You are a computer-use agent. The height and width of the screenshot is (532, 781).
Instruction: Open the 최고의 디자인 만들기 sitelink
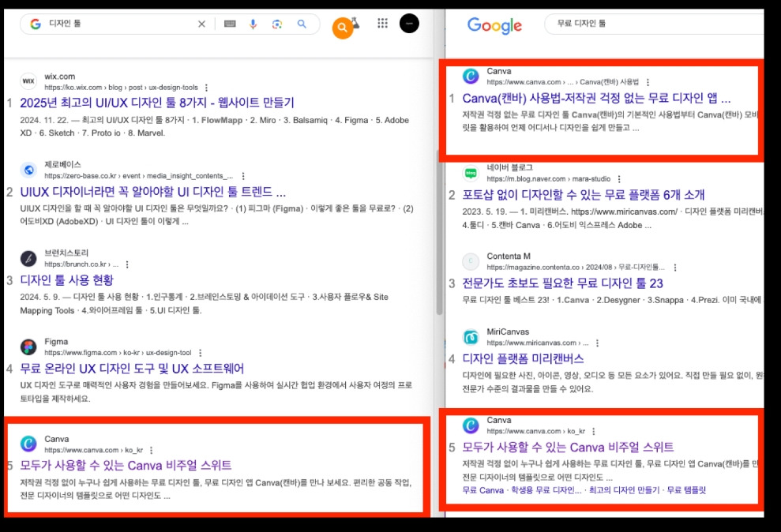coord(624,490)
